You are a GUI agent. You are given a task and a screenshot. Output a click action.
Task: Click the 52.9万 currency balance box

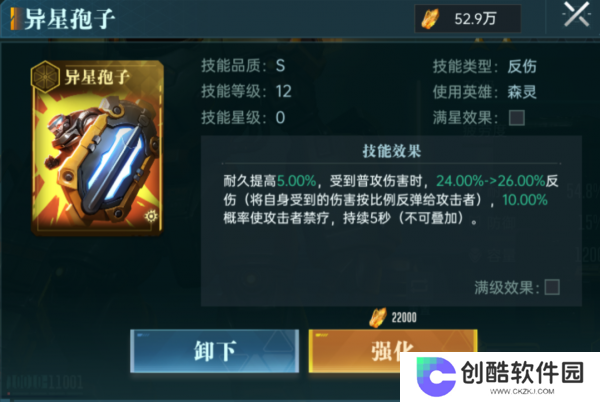click(468, 18)
